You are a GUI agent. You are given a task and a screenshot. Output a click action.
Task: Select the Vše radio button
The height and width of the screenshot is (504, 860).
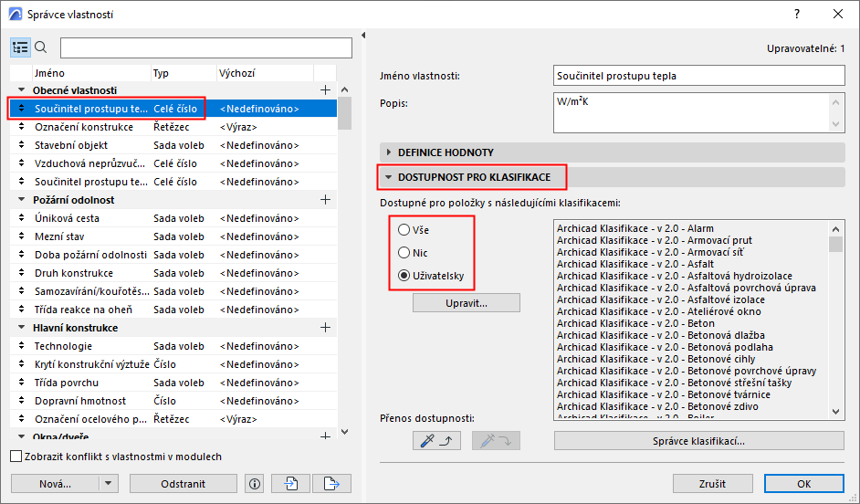point(404,230)
